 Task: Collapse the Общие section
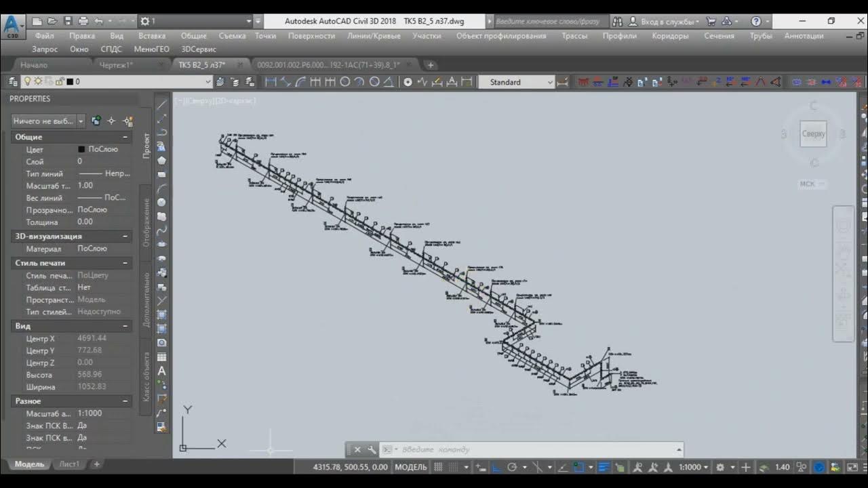[125, 137]
